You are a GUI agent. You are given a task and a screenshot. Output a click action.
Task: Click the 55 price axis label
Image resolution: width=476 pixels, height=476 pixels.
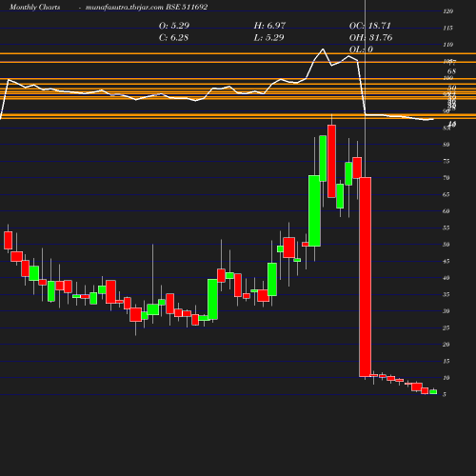[446, 228]
